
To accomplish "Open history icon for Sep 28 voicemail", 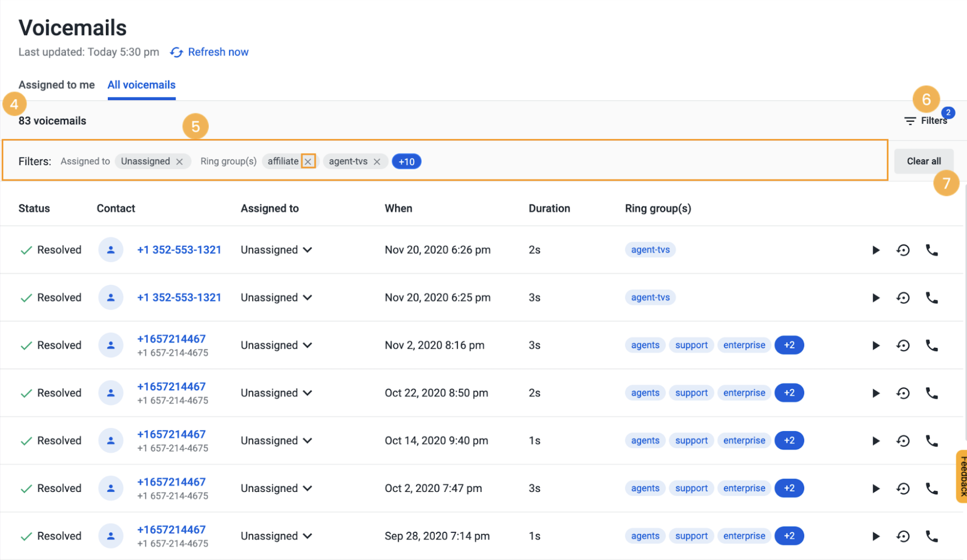I will [903, 536].
